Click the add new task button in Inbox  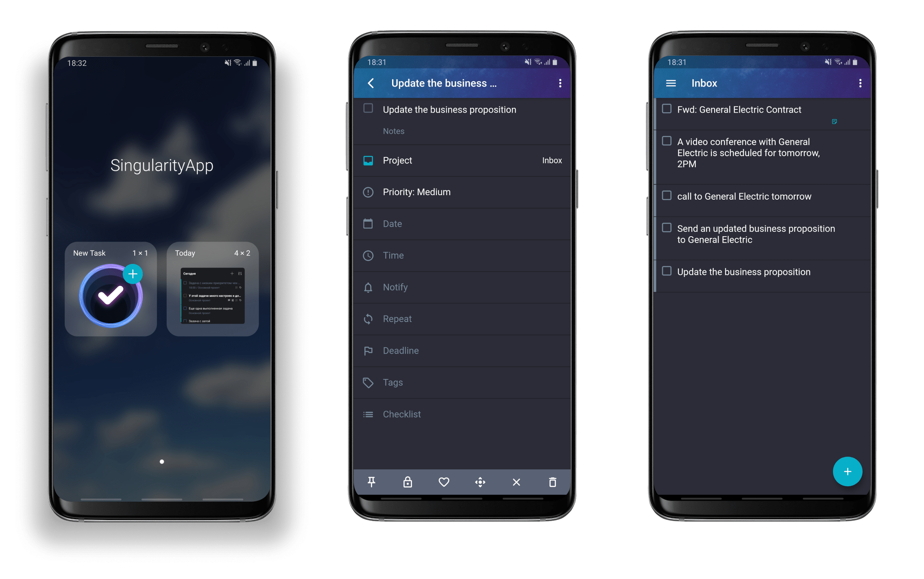847,475
